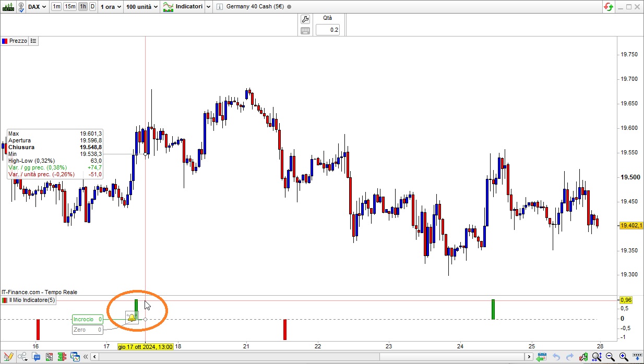Click the zoom out magnifier icon
This screenshot has width=644, height=364.
(611, 357)
